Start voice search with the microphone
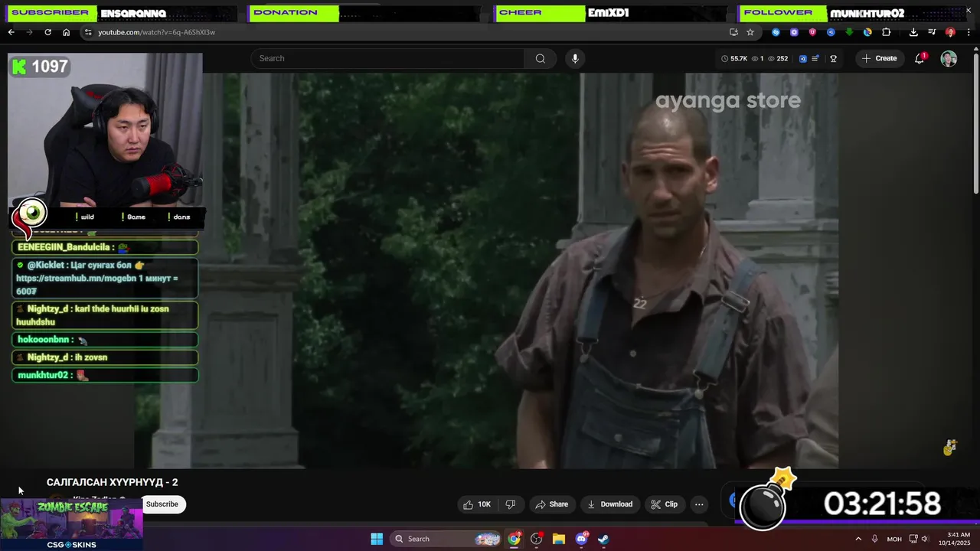The width and height of the screenshot is (980, 551). (575, 58)
